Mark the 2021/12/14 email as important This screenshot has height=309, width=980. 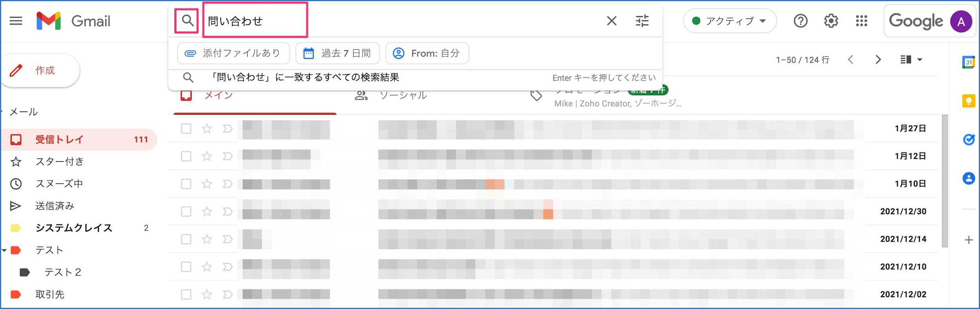tap(227, 239)
